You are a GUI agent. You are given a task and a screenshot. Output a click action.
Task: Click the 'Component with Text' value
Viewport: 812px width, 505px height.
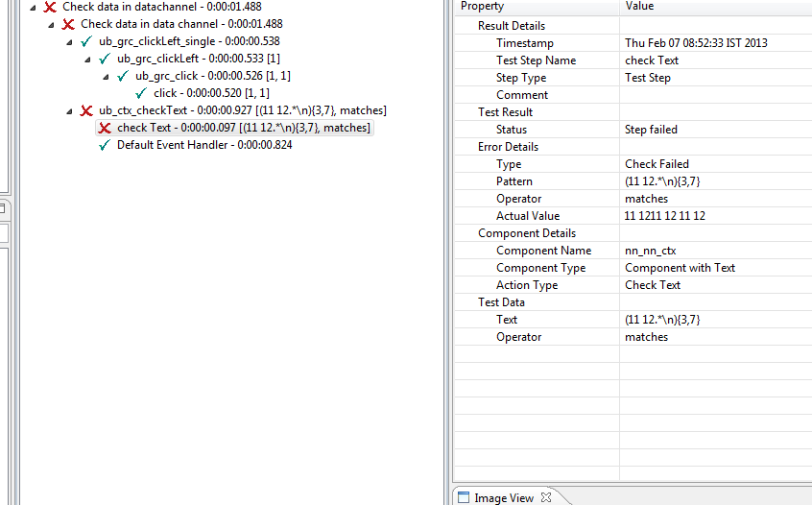(x=680, y=268)
